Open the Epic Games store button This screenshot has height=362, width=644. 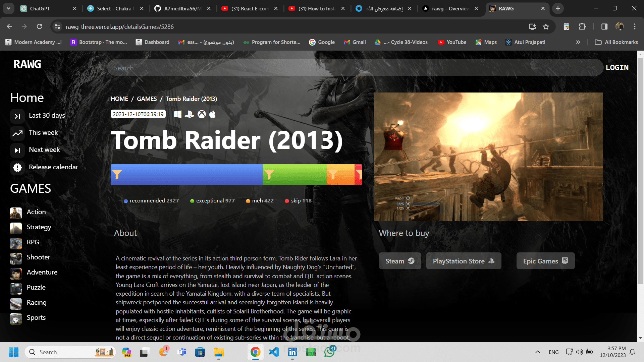[545, 261]
